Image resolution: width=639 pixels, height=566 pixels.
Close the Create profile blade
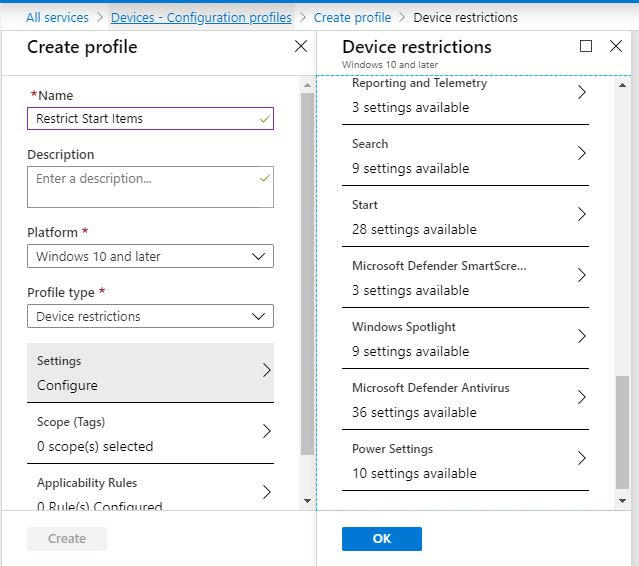pos(301,47)
